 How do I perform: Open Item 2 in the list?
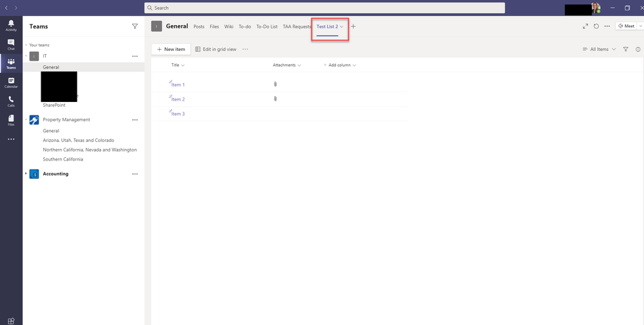[x=179, y=99]
